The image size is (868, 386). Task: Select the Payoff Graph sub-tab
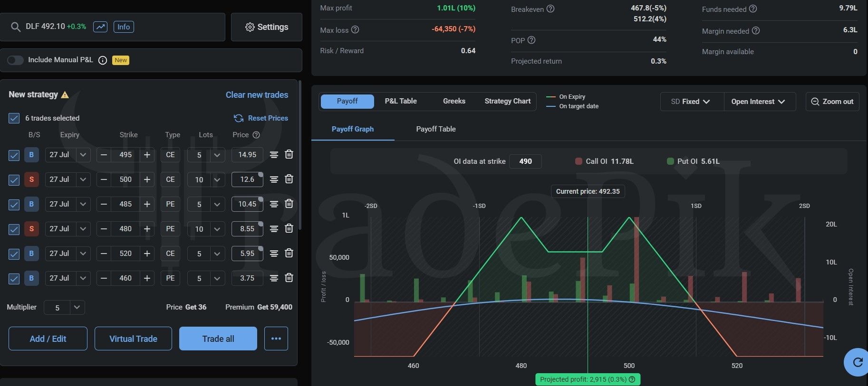[353, 129]
